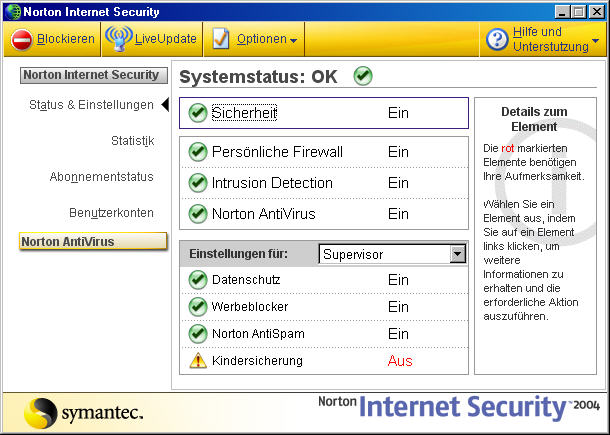Click the Ein status of Intrusion Detection
610x435 pixels.
(x=398, y=183)
